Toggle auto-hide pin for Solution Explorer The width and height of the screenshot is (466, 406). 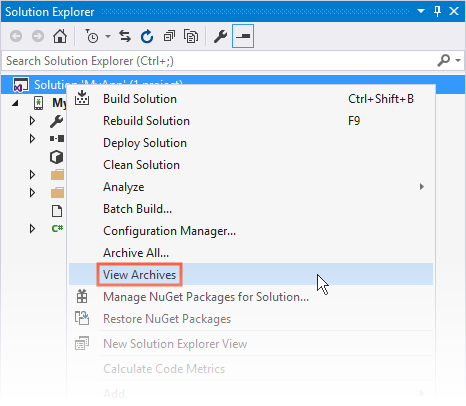(x=437, y=11)
